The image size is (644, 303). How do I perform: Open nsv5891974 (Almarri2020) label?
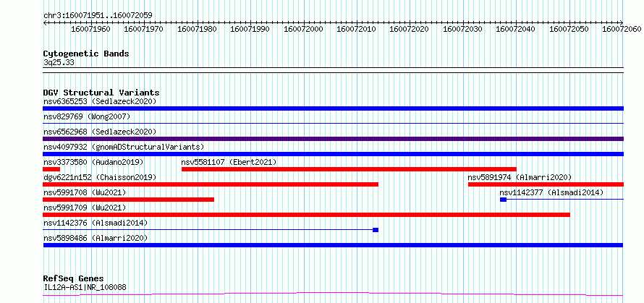click(520, 177)
